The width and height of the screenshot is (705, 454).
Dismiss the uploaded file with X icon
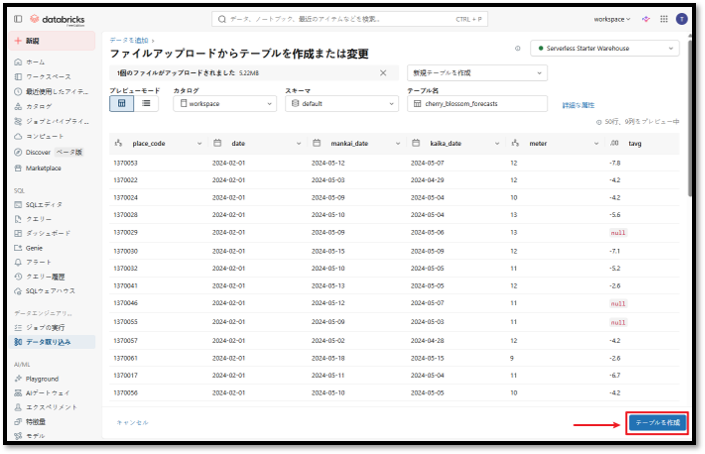coord(383,73)
